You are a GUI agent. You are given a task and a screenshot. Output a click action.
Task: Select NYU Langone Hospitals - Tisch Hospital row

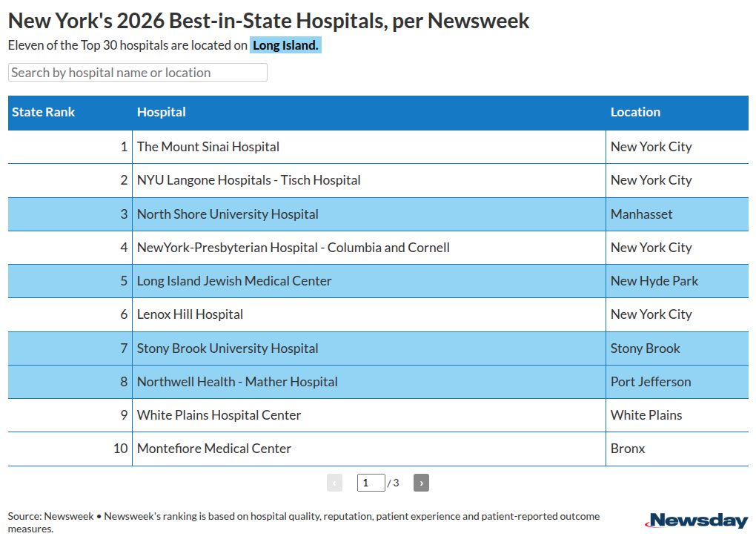[249, 180]
